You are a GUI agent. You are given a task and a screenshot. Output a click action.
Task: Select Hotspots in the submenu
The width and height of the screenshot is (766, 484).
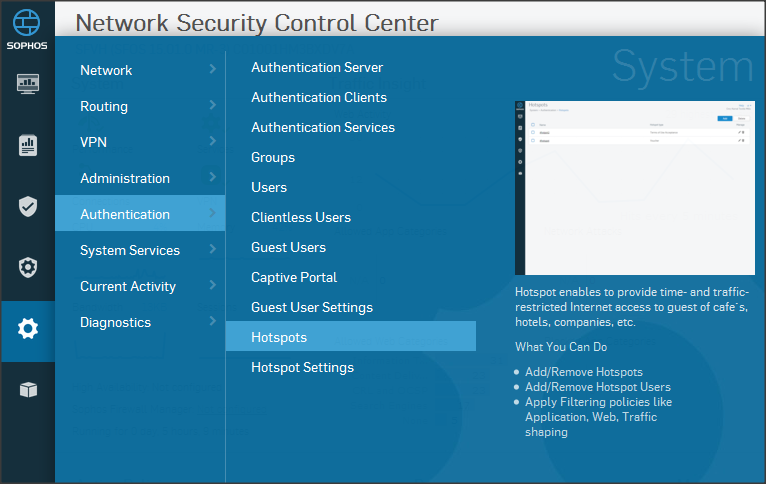pos(279,337)
